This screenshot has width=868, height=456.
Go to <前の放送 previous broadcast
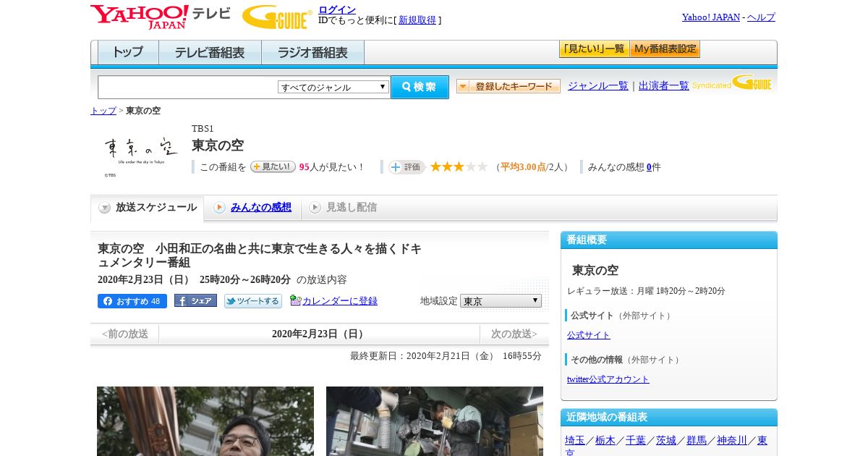click(x=124, y=334)
